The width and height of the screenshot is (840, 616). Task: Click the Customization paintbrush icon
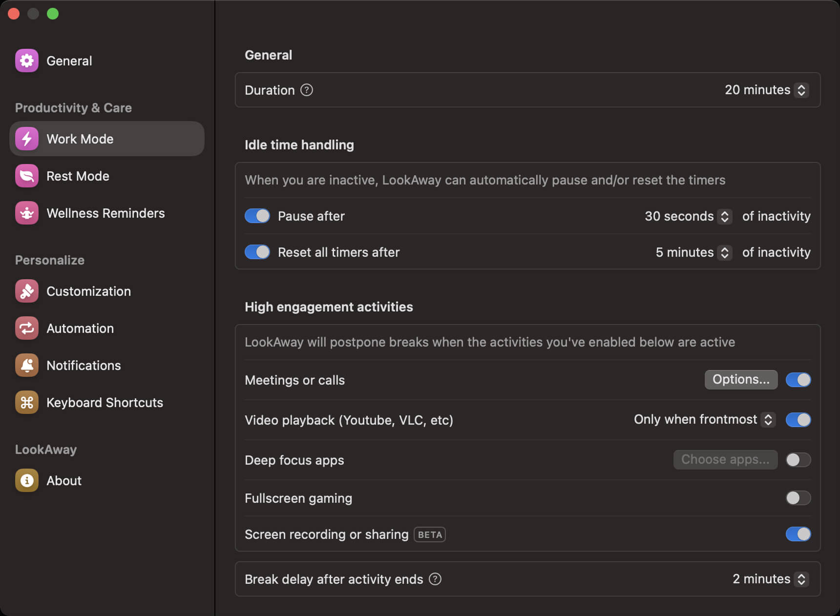tap(27, 291)
